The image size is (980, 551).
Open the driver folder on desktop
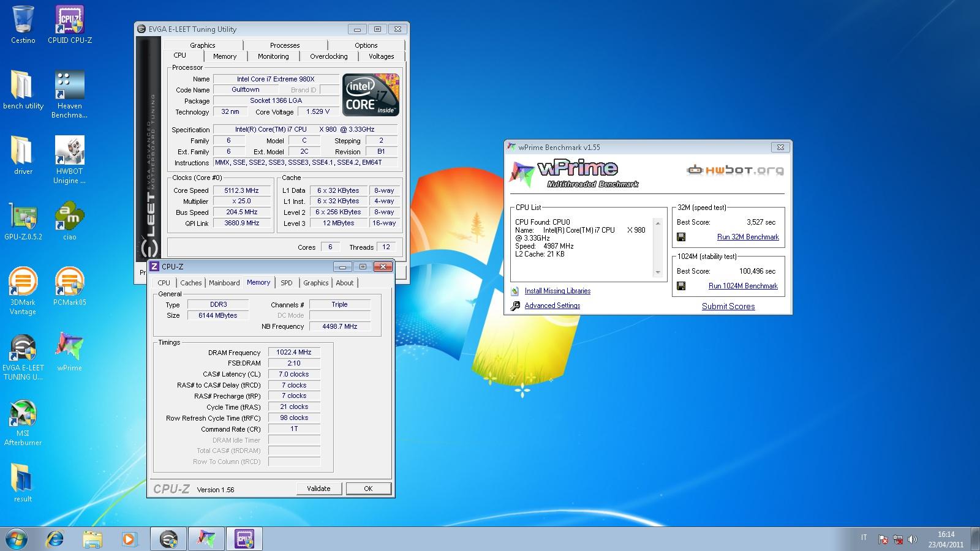point(23,156)
